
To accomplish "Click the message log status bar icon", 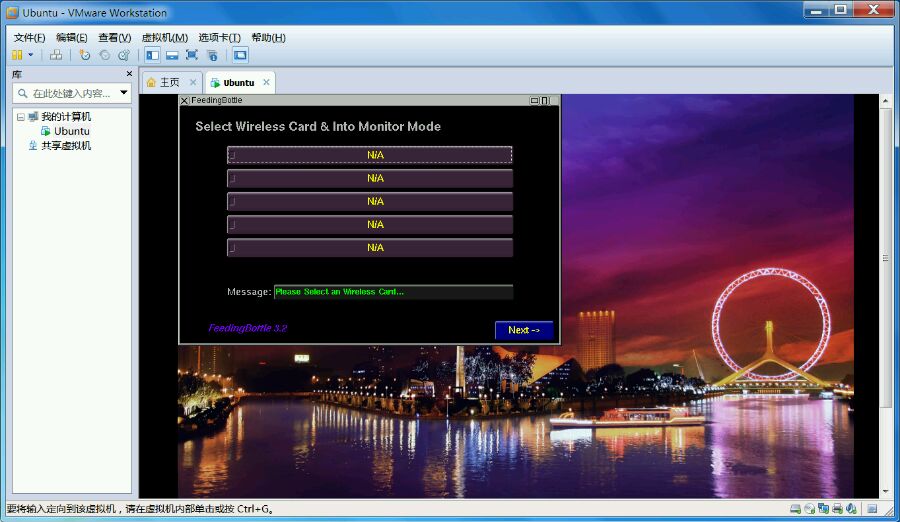I will [872, 509].
